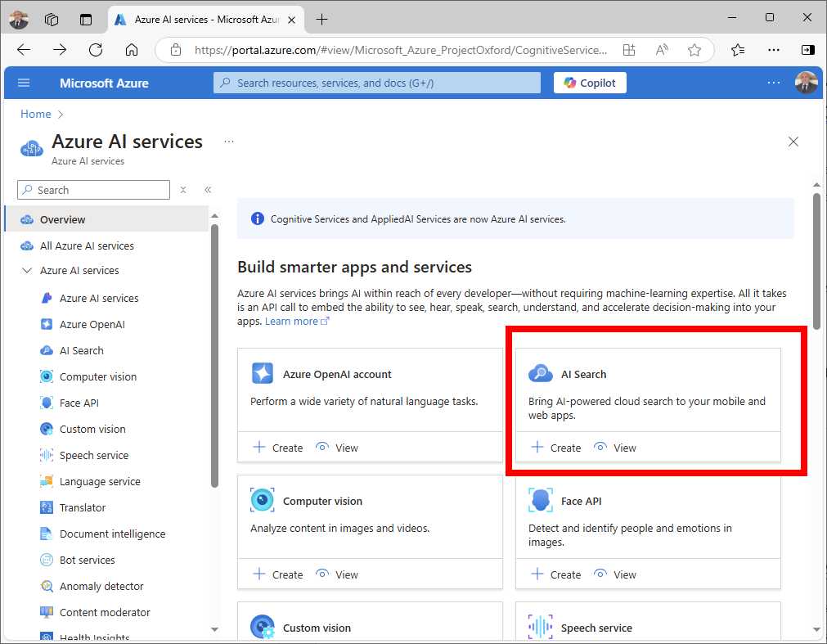Open Document intelligence from the sidebar
The width and height of the screenshot is (827, 644).
112,534
